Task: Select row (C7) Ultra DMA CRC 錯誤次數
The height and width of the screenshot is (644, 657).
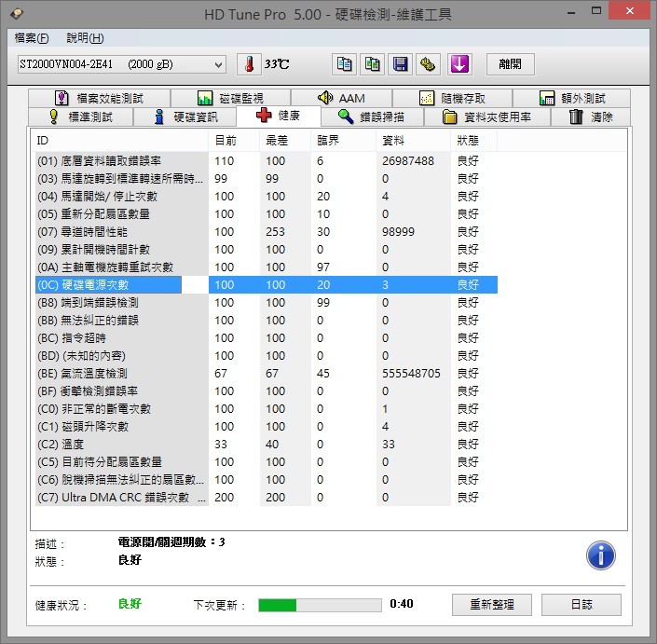Action: (267, 498)
